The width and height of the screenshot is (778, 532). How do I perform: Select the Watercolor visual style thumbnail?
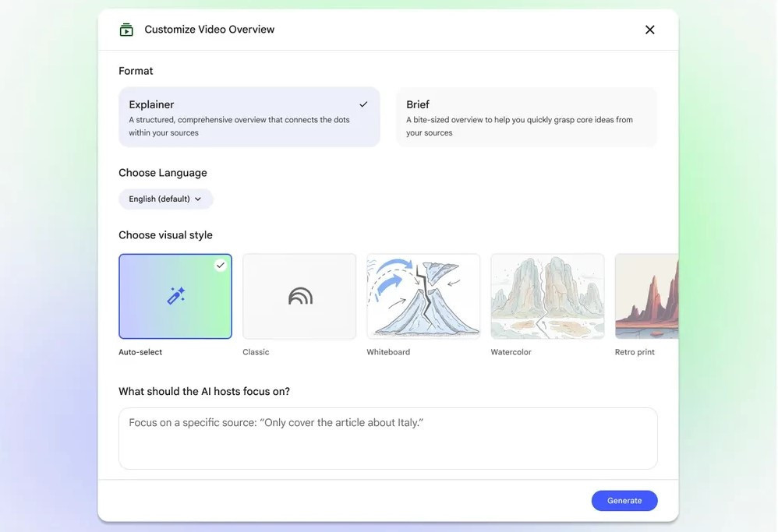pyautogui.click(x=547, y=296)
